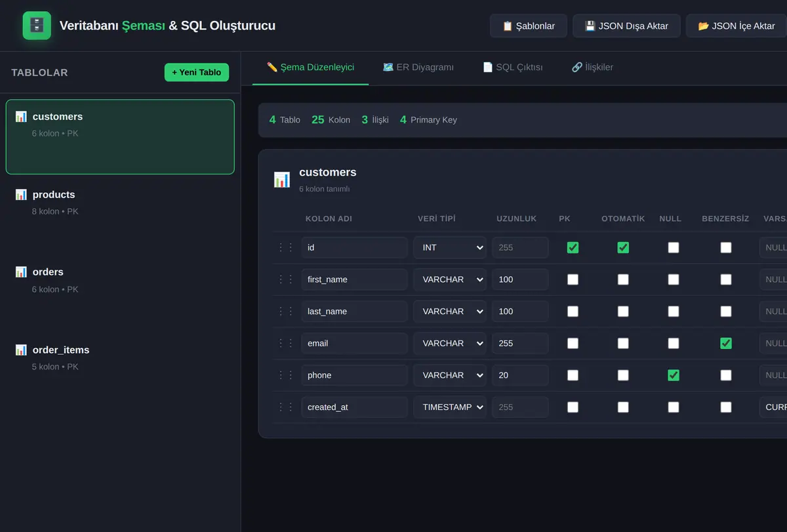Open the data type dropdown for phone
This screenshot has height=532, width=787.
[450, 375]
